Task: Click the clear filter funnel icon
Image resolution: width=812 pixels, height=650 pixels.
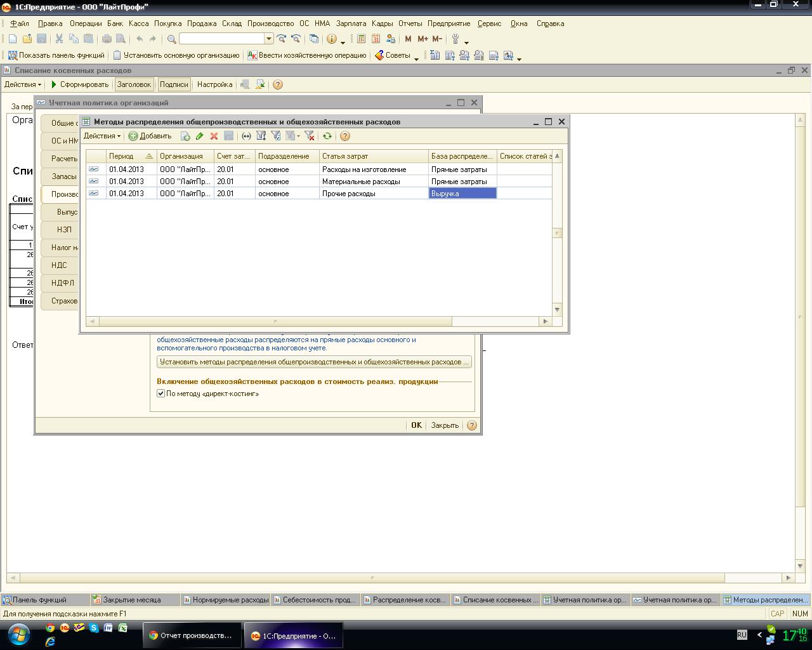Action: point(310,136)
